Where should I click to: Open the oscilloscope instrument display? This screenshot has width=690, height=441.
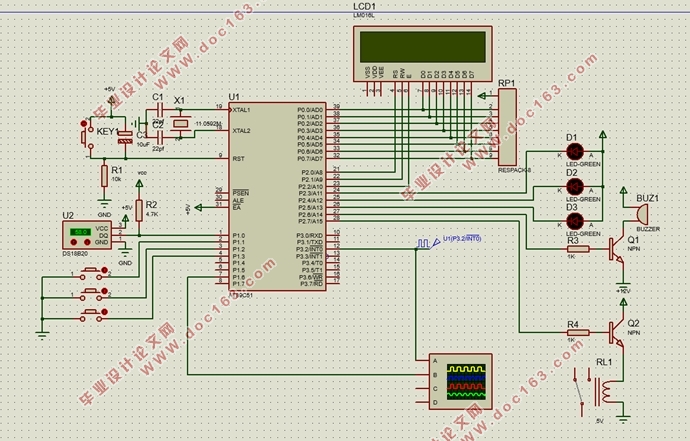tap(466, 382)
